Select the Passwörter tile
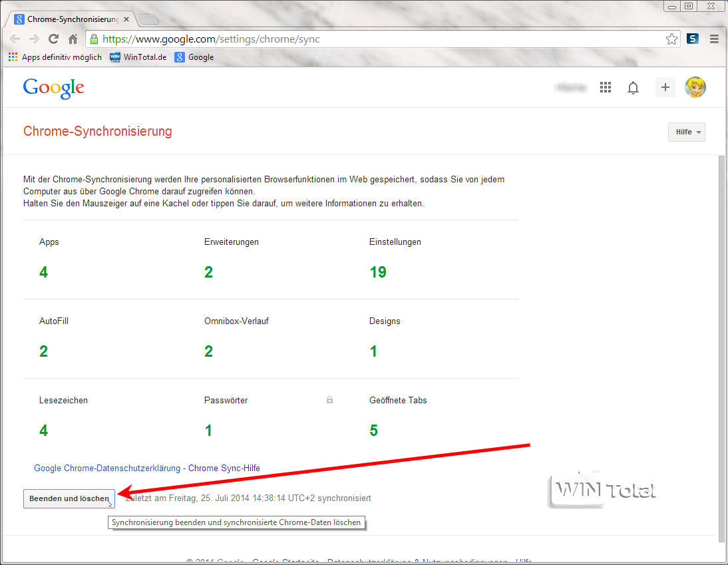Screen dimensions: 728x565 pyautogui.click(x=271, y=418)
